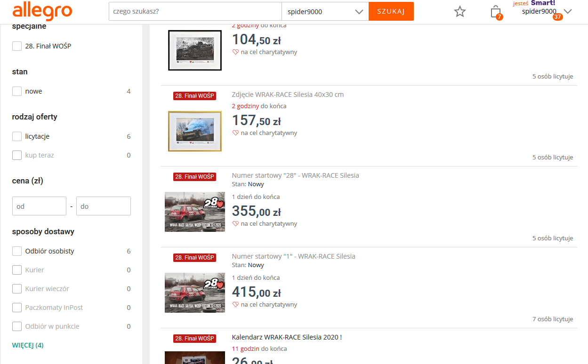This screenshot has height=364, width=588.
Task: Click the 415,00 zł price
Action: point(257,292)
